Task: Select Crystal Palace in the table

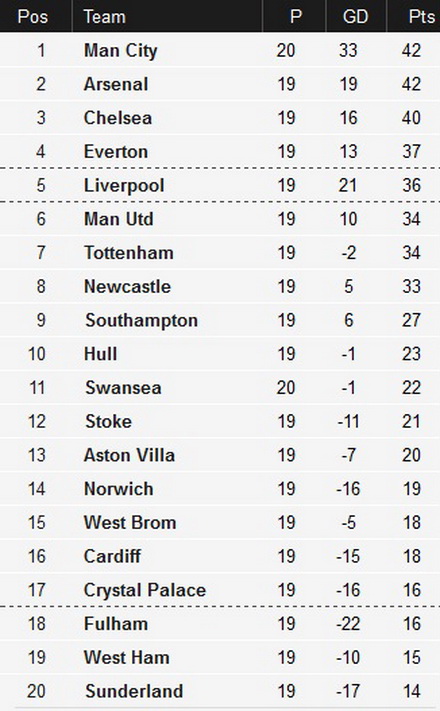Action: click(145, 590)
